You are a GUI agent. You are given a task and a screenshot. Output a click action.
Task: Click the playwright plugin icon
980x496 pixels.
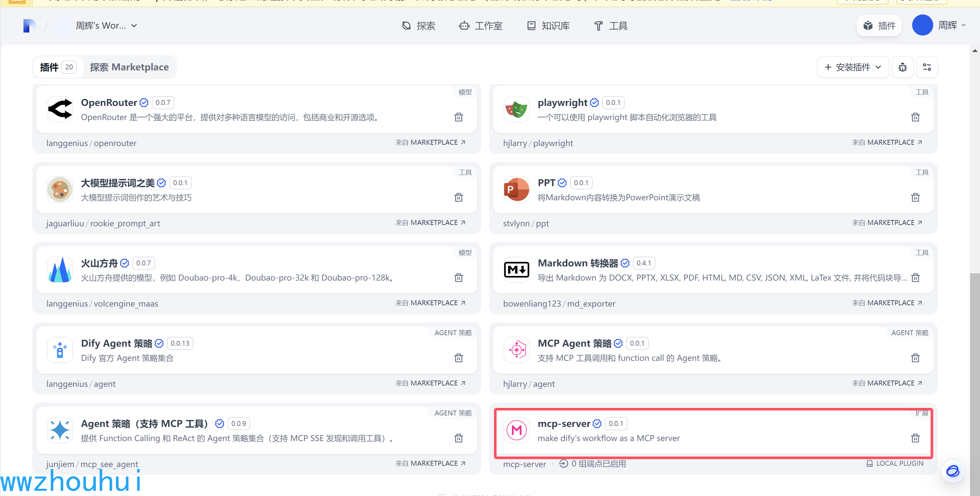point(516,109)
